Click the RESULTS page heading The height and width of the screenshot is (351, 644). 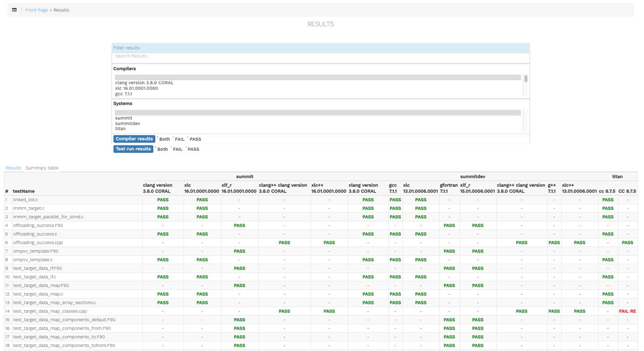coord(320,24)
